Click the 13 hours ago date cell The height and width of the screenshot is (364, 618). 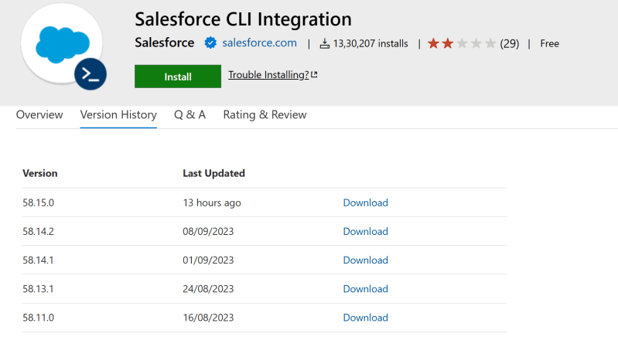[212, 203]
